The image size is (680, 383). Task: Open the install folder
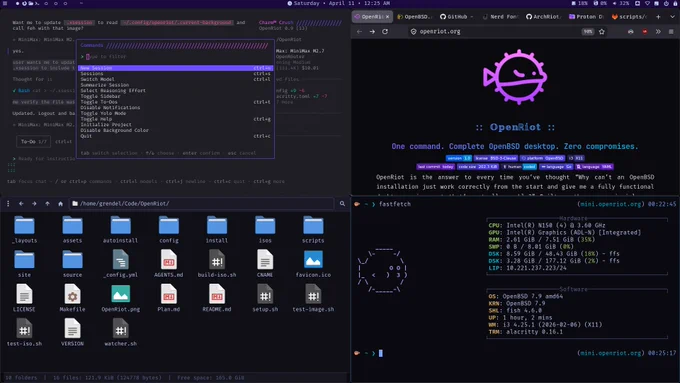(x=217, y=230)
